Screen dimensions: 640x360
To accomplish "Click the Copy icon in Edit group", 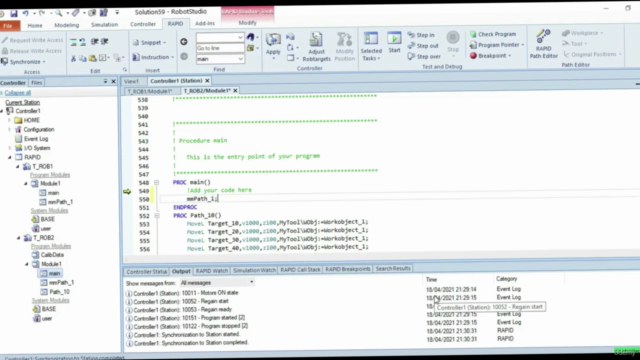I will pyautogui.click(x=83, y=58).
